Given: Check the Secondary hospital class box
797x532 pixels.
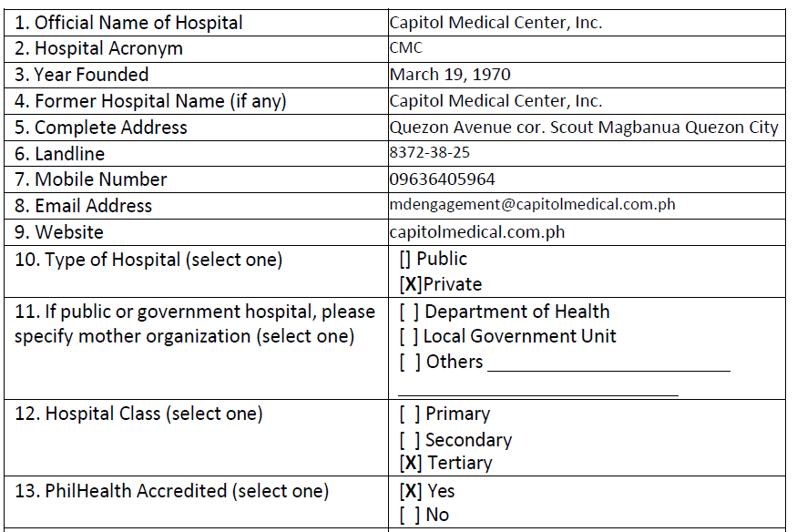Looking at the screenshot, I should coord(409,440).
